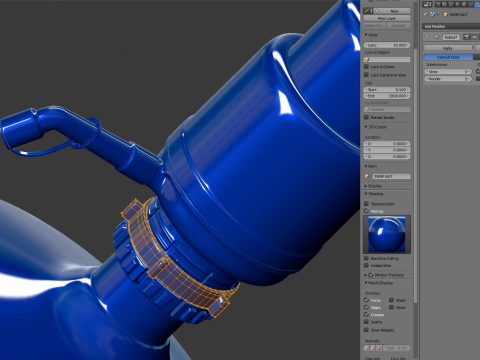Click the Render subdivisions value field
This screenshot has width=480, height=360.
(x=448, y=79)
